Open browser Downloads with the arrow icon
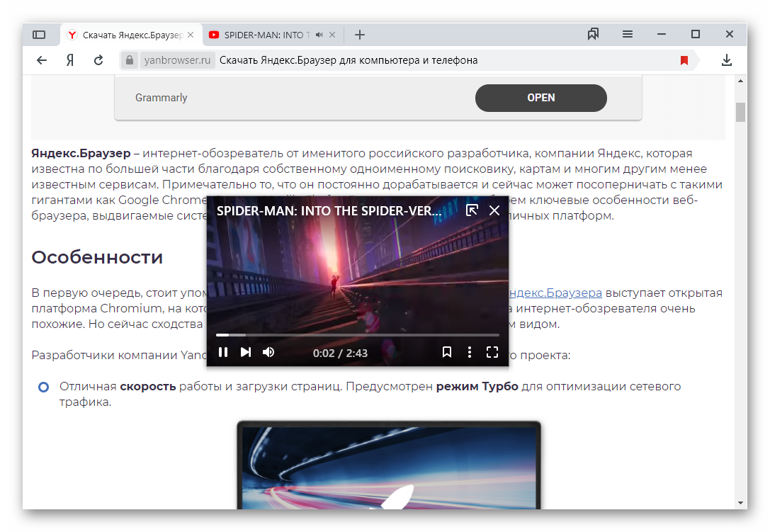Image resolution: width=770 pixels, height=532 pixels. point(727,60)
